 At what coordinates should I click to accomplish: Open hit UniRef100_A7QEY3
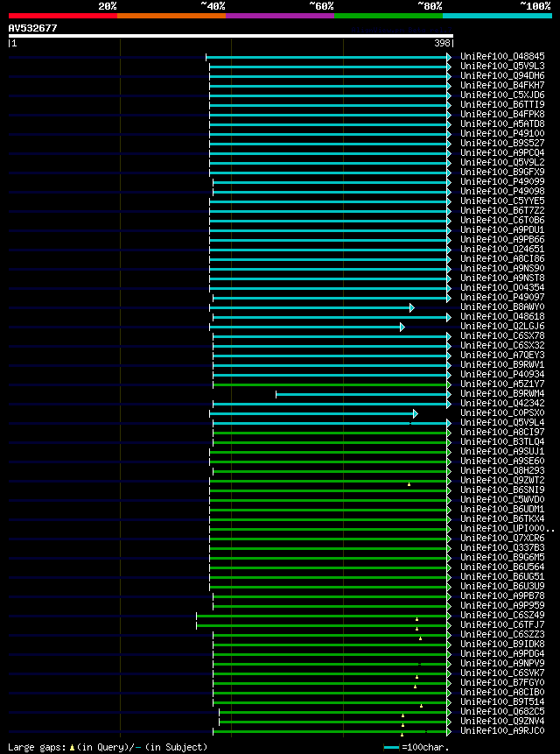pos(502,355)
